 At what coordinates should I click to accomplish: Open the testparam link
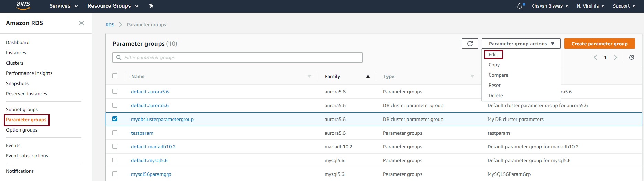point(142,133)
